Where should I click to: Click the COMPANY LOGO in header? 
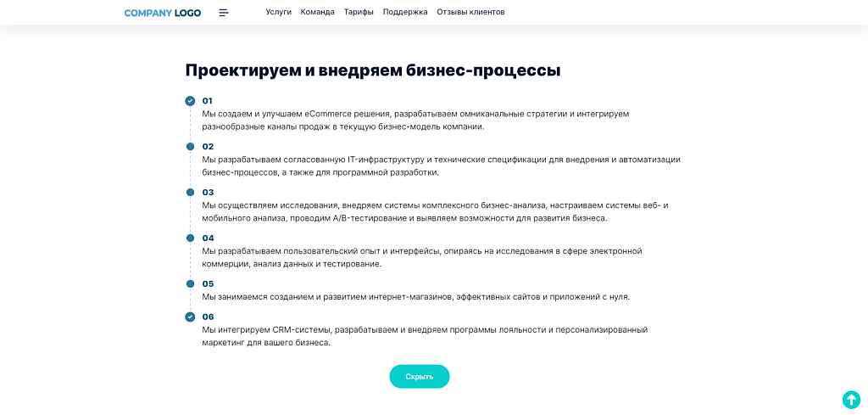pyautogui.click(x=163, y=13)
